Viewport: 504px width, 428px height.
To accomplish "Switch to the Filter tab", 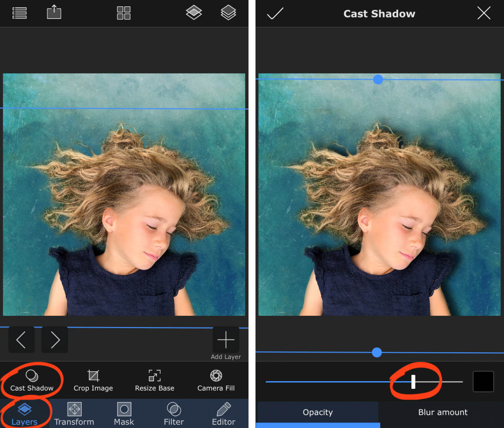I will coord(174,414).
